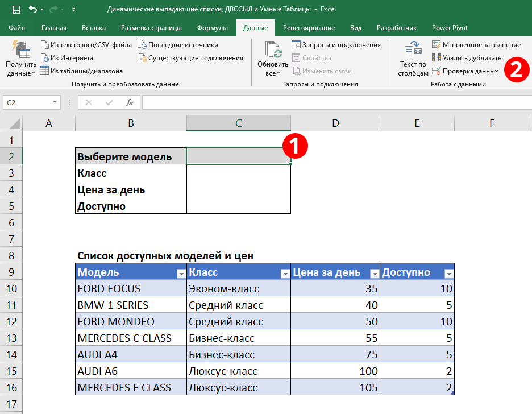
Task: Click the Insert Function fx icon
Action: [x=130, y=102]
